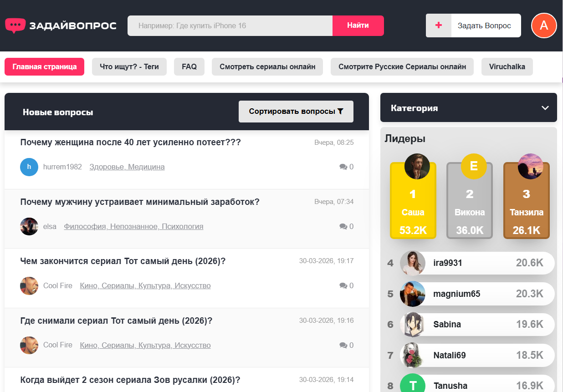Open question Где снимали сериал Тот самый день
Screen dimensions: 563x392
[117, 321]
